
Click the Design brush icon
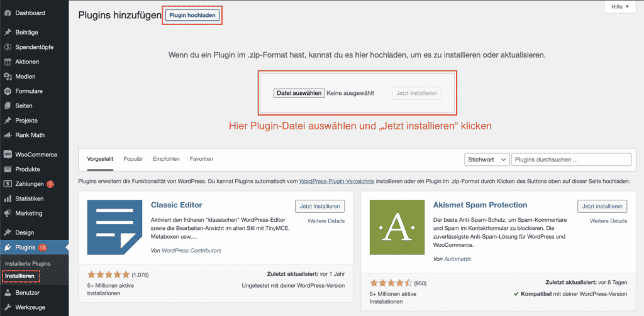click(x=8, y=232)
